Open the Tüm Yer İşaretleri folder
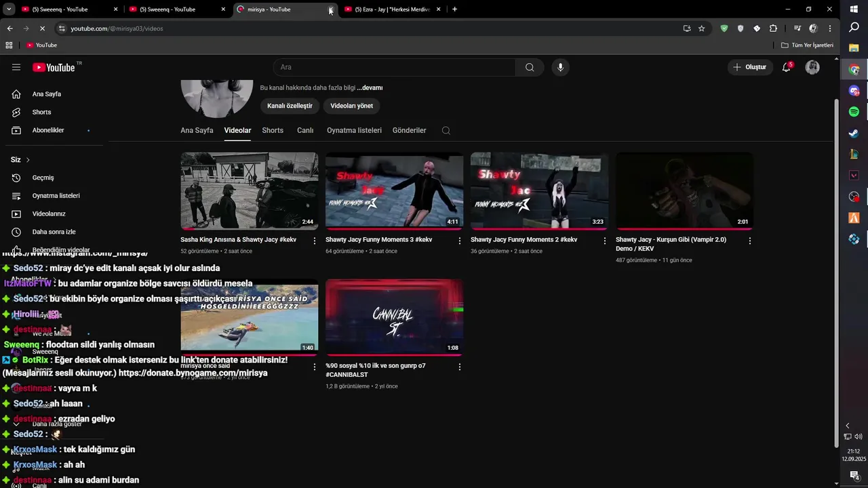Screen dimensions: 868x488 [x=807, y=45]
